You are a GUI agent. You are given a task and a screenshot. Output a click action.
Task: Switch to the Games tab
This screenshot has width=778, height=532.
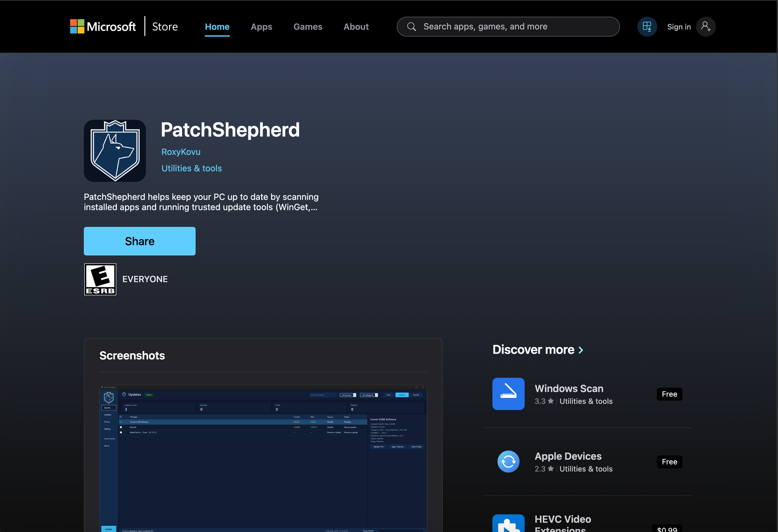click(x=308, y=27)
